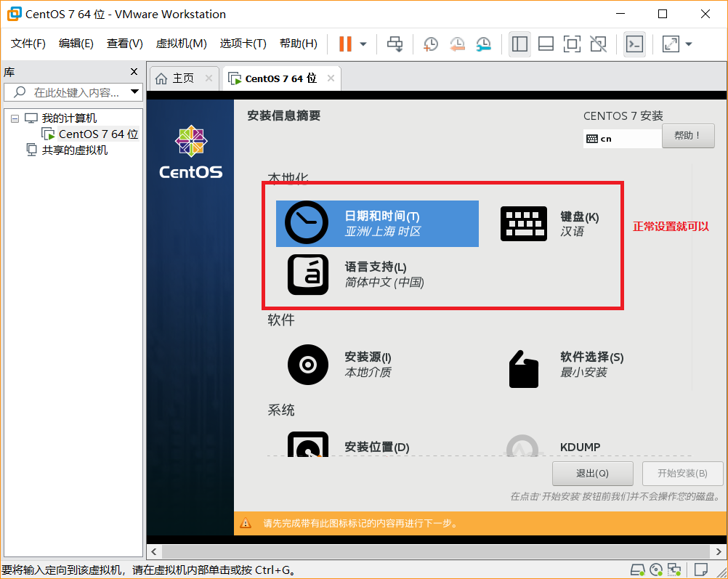
Task: Click the CentOS logo in installer sidebar
Action: click(191, 152)
